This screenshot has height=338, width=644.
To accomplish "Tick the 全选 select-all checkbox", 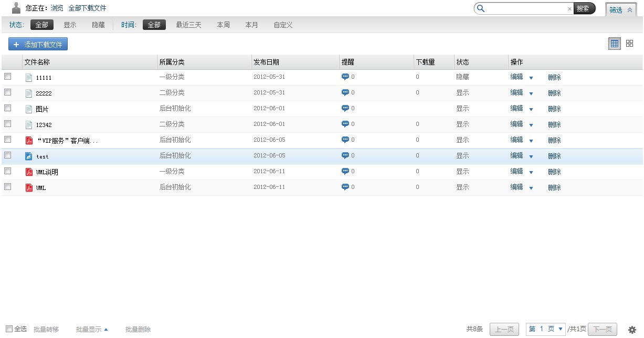I will click(x=9, y=329).
